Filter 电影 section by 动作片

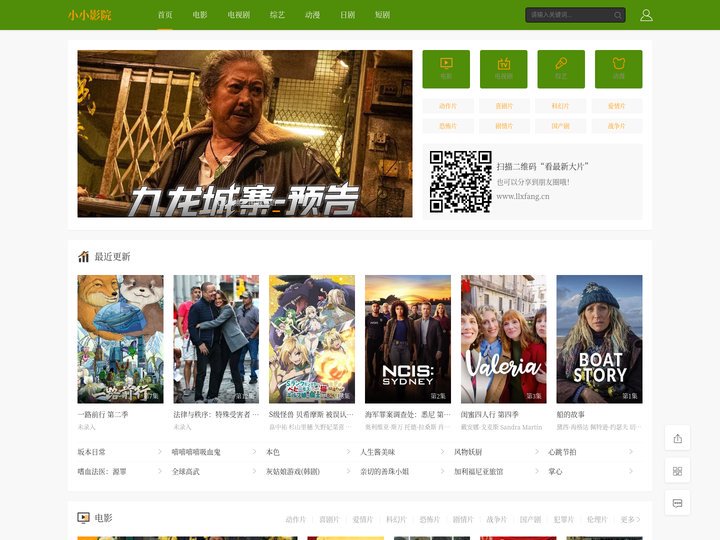click(x=295, y=519)
